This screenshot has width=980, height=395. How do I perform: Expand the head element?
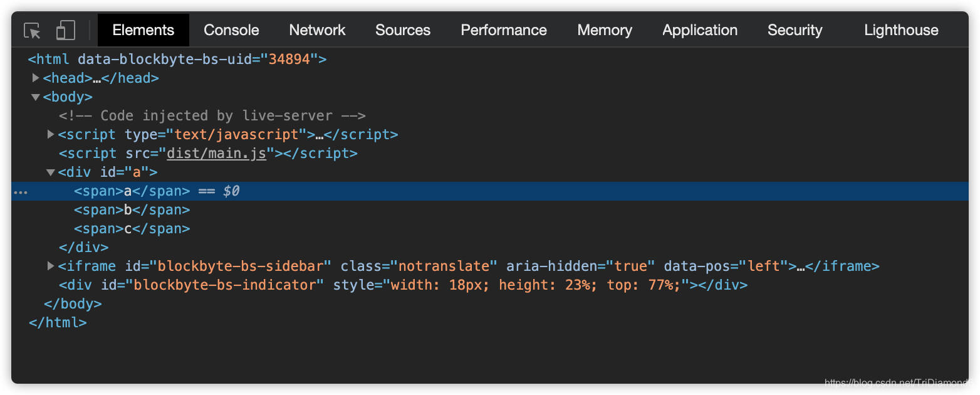coord(36,78)
